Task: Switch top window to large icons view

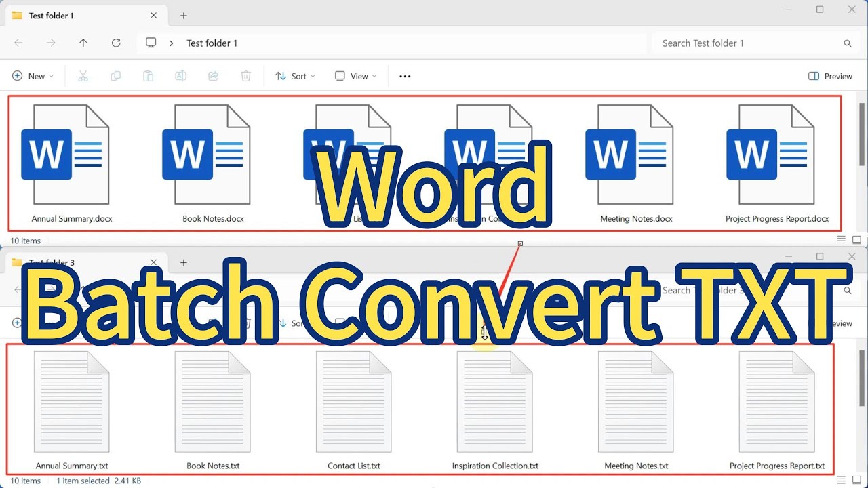Action: [x=856, y=240]
